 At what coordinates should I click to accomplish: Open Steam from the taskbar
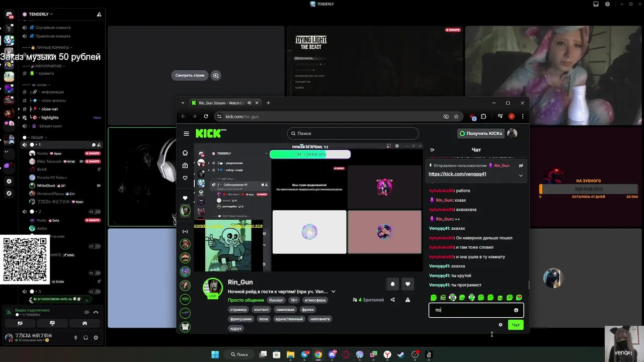pyautogui.click(x=401, y=354)
